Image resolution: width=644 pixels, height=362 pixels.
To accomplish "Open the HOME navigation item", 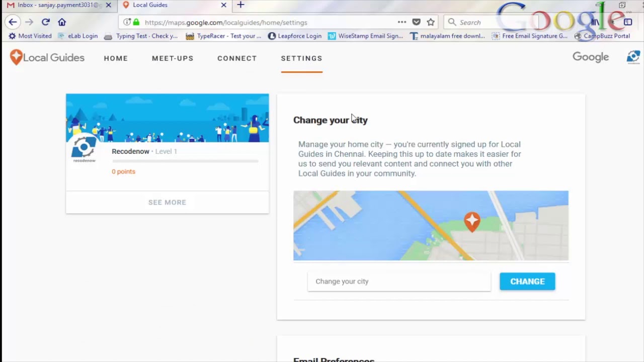I will pos(116,58).
